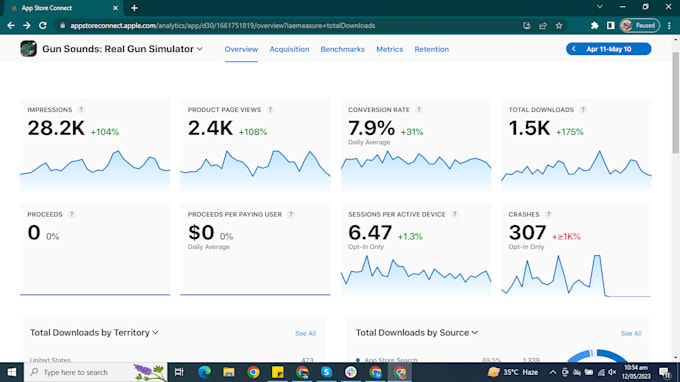Image resolution: width=680 pixels, height=382 pixels.
Task: Bookmark this page with the star icon
Action: click(x=559, y=26)
